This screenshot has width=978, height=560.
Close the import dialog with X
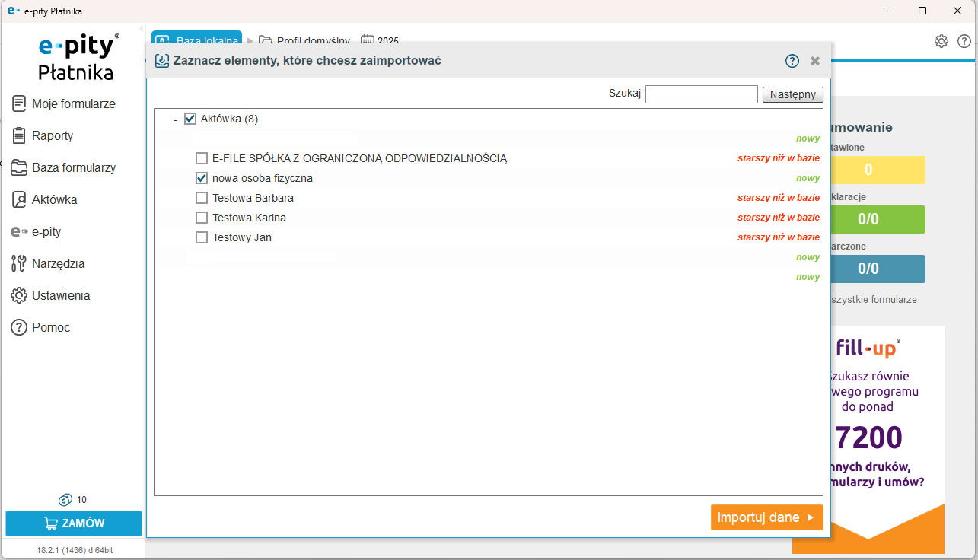(x=815, y=61)
